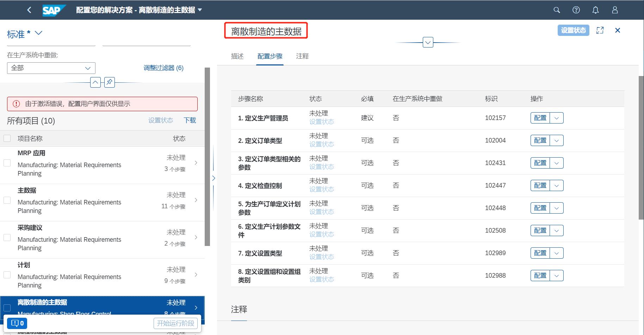Viewport: 644px width, 335px height.
Task: Click the 设置状态 button in the header
Action: 573,30
